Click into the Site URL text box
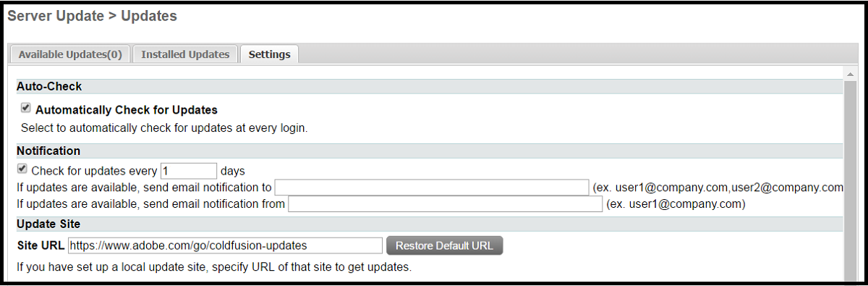 tap(225, 245)
